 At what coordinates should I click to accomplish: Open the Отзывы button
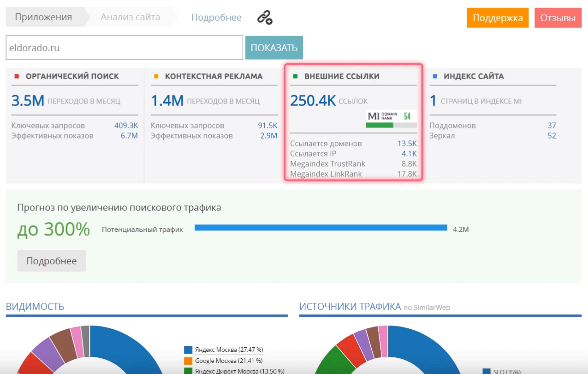click(558, 18)
